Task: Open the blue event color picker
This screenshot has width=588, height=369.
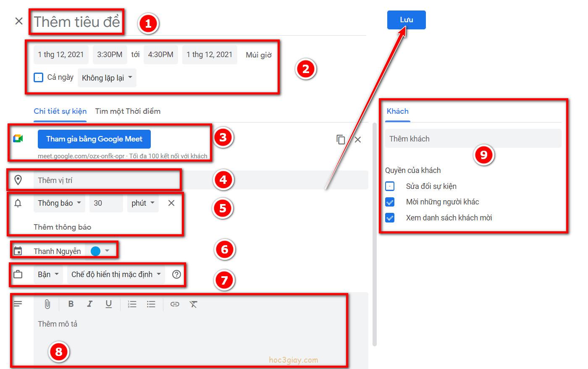Action: click(x=100, y=251)
